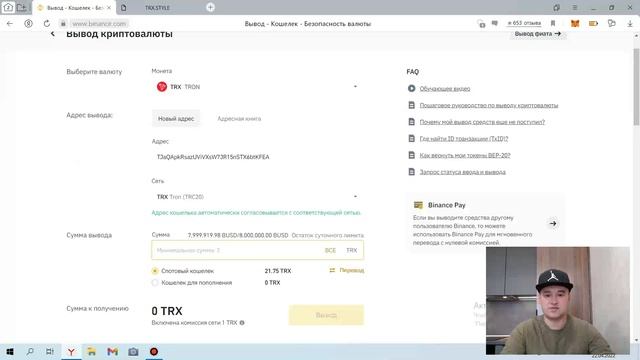
Task: Open the MetaMask fox extension
Action: 575,24
